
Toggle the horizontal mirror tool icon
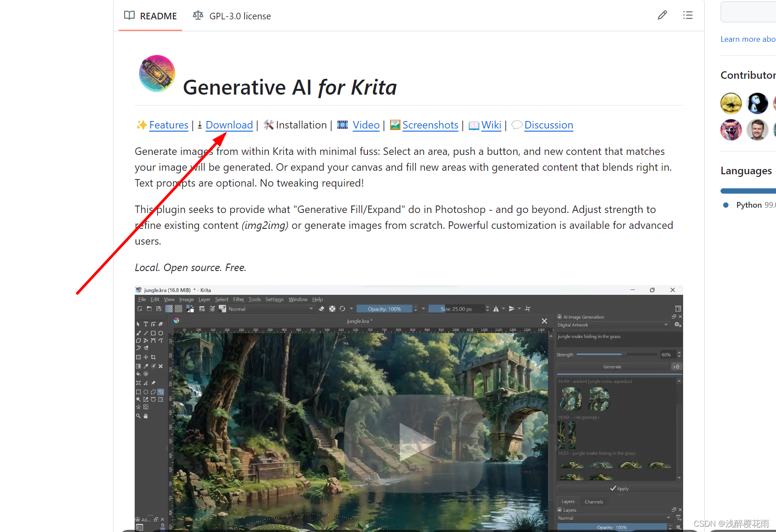click(496, 309)
